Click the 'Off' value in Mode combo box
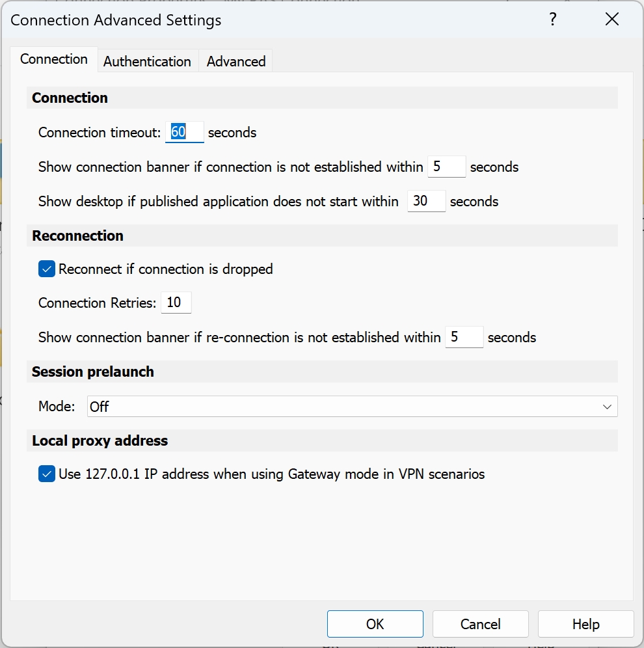Screen dimensions: 644x648 coord(100,407)
